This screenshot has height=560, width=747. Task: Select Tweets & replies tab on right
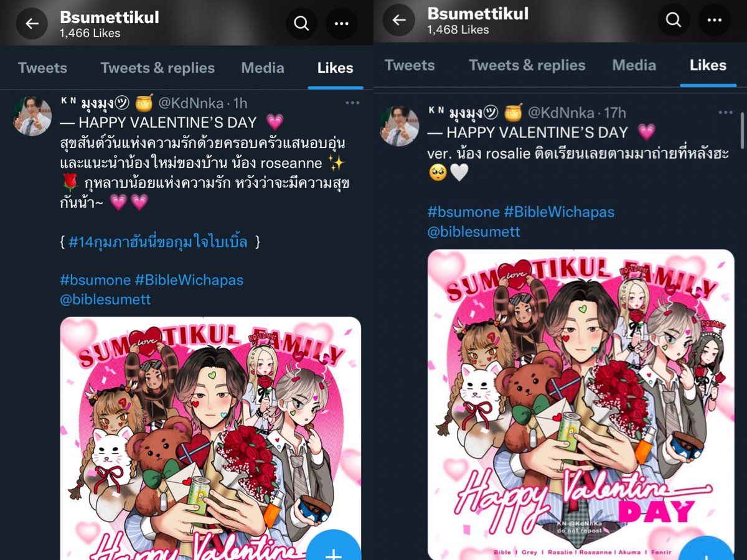pos(527,65)
